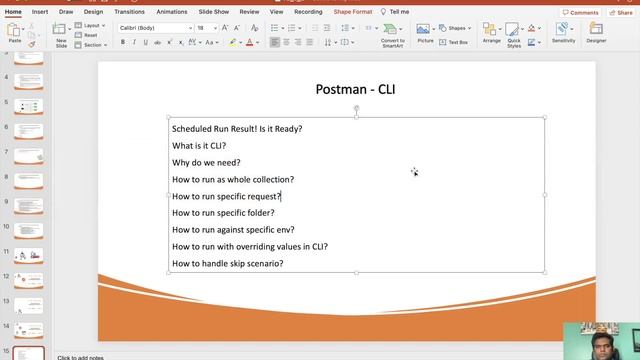Justify text alignment
640x360 pixels.
tap(310, 42)
